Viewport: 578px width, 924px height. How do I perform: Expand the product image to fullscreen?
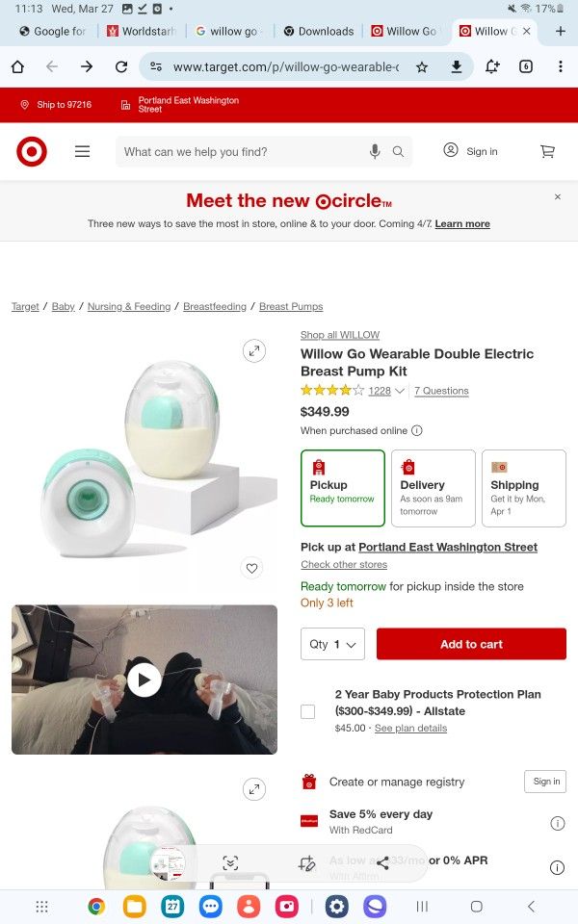254,350
